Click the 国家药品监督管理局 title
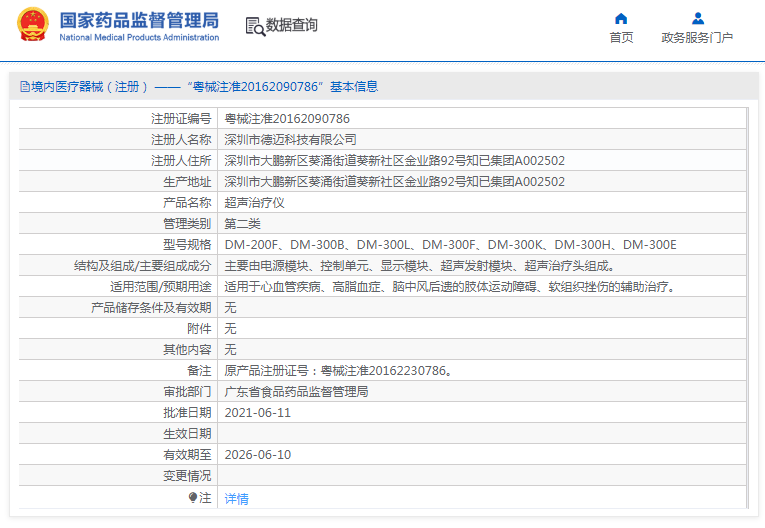Image resolution: width=765 pixels, height=528 pixels. [x=139, y=20]
